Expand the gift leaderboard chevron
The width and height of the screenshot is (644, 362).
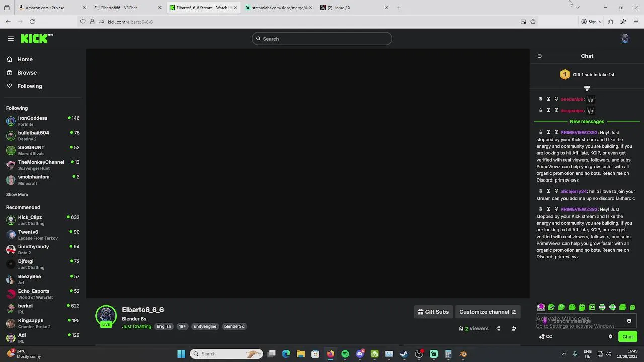pyautogui.click(x=587, y=88)
